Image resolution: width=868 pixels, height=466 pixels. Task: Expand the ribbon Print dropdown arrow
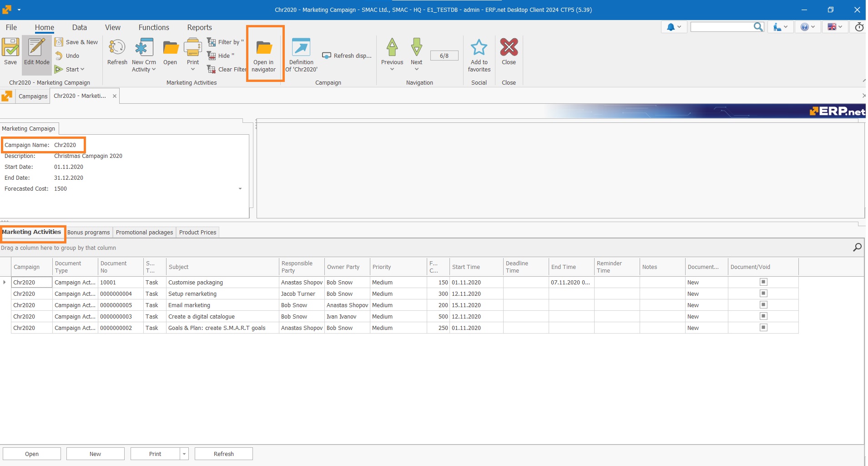pyautogui.click(x=193, y=69)
